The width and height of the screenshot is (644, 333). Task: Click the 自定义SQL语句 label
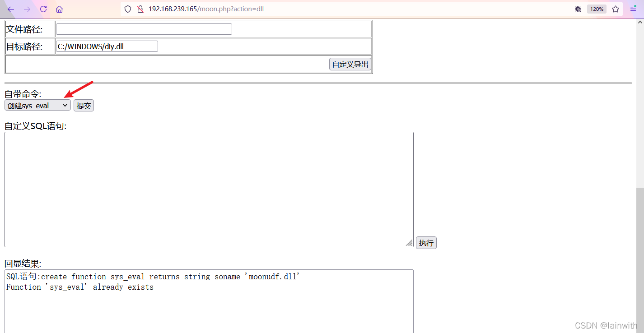click(36, 126)
